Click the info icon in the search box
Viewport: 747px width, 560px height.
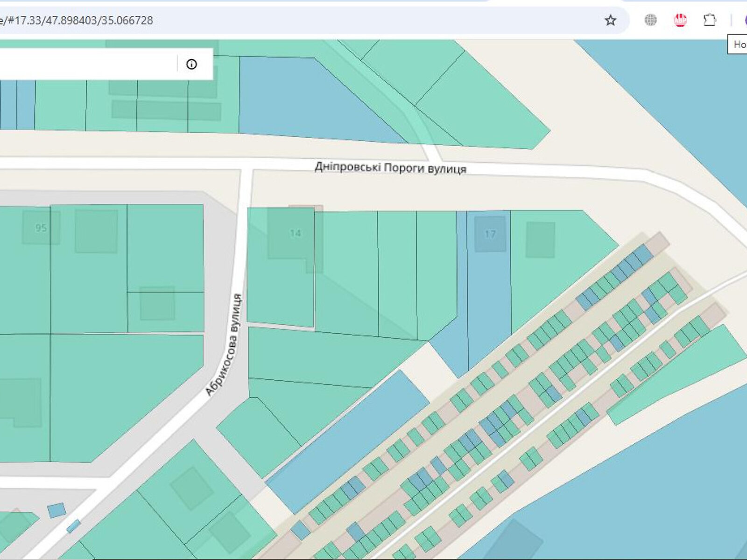tap(191, 64)
